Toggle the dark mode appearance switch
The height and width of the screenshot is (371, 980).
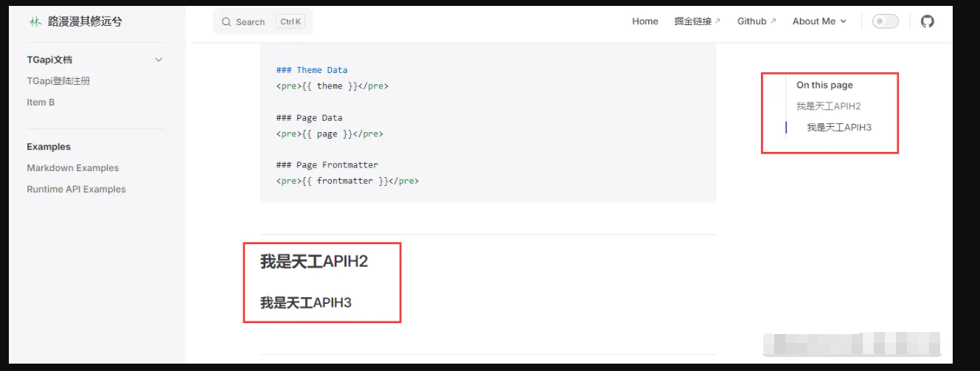point(885,21)
